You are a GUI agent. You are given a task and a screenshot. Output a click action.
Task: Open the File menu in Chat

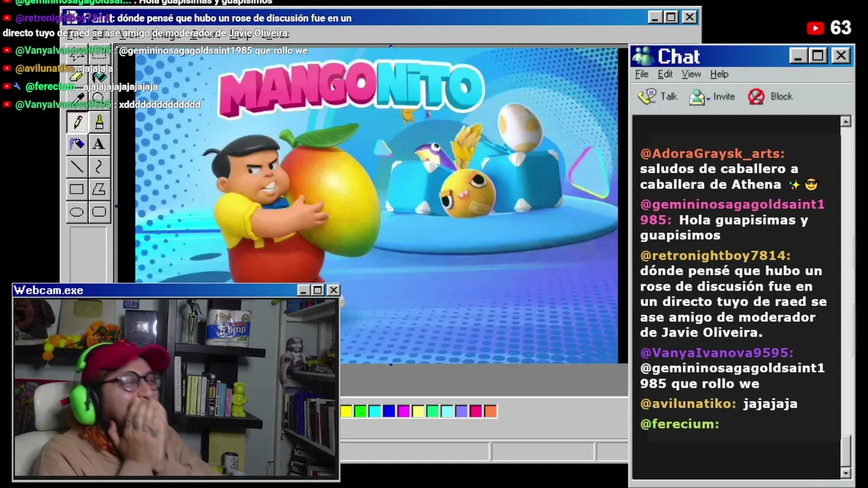[642, 74]
